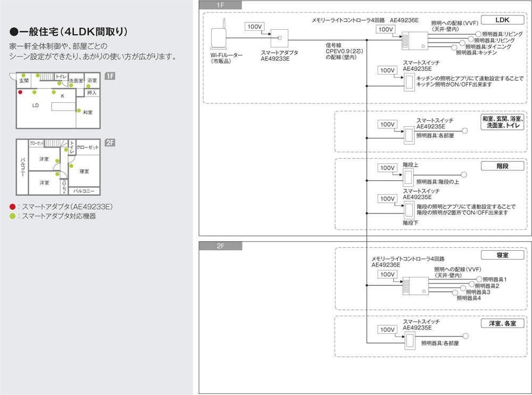Click the red smart adapter dot in LD room
This screenshot has height=395, width=532.
pyautogui.click(x=20, y=92)
